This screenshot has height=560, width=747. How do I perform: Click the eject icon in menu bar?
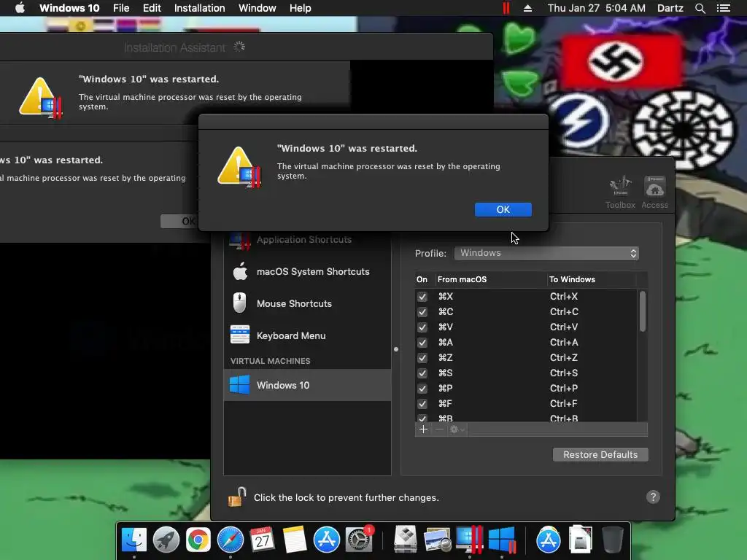[527, 8]
